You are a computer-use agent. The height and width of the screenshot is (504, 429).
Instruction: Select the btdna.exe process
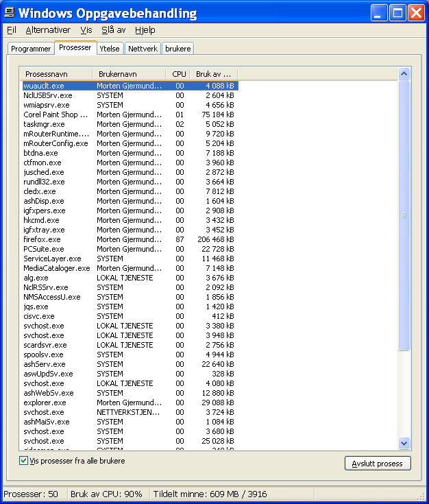(130, 153)
